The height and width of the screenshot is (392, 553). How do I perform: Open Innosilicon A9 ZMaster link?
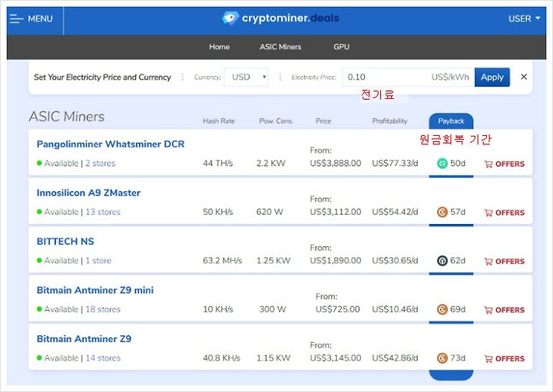tap(88, 193)
